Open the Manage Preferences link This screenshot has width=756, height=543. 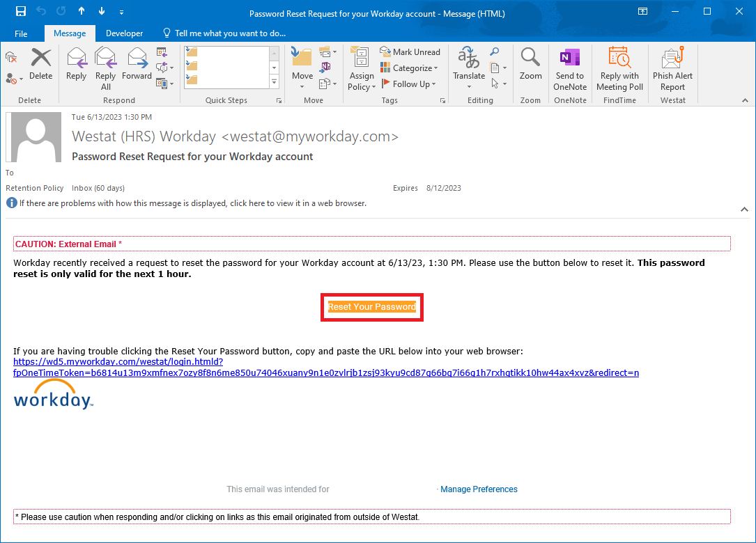click(479, 489)
